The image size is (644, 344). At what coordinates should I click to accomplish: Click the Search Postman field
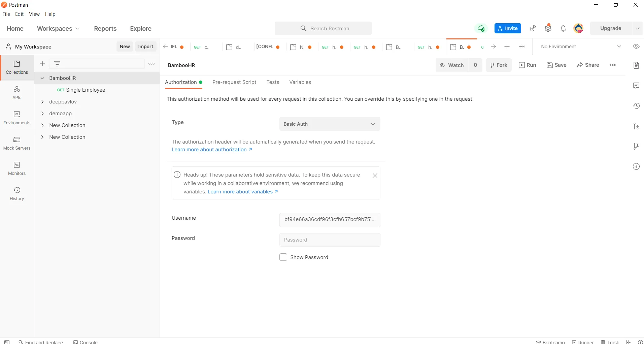pos(323,28)
